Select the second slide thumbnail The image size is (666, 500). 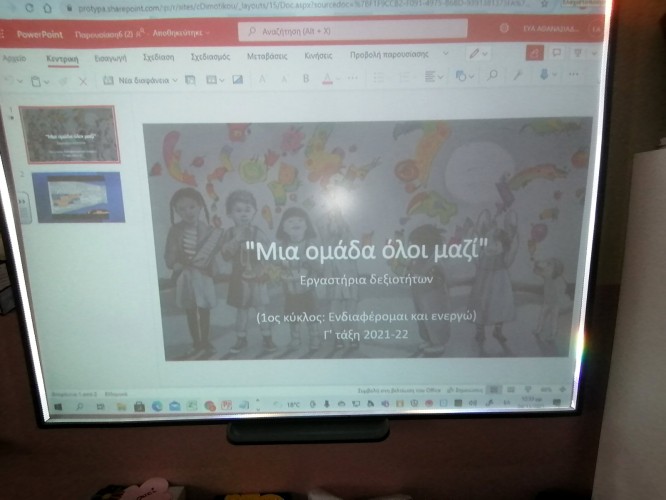click(x=78, y=197)
